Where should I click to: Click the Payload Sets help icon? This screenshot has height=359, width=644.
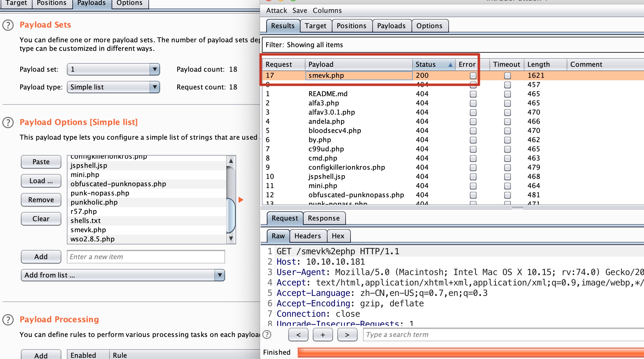[8, 25]
